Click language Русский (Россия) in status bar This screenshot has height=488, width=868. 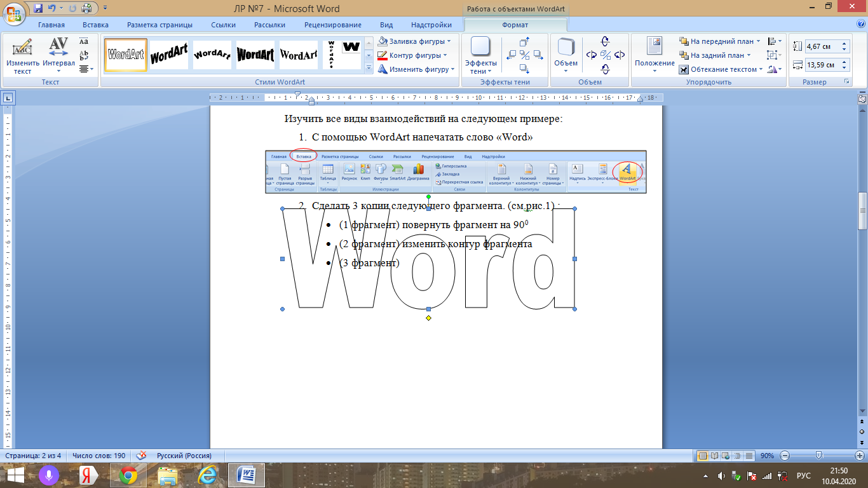[184, 456]
